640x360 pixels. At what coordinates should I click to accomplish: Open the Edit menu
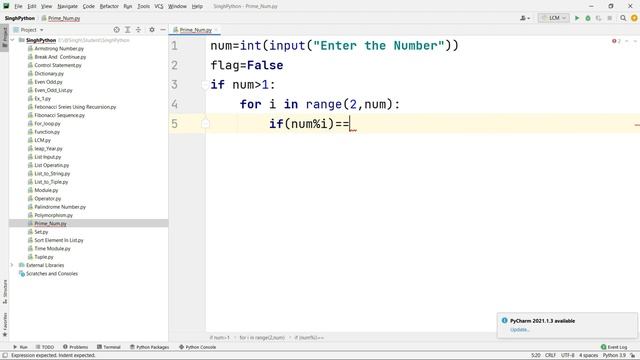[32, 6]
